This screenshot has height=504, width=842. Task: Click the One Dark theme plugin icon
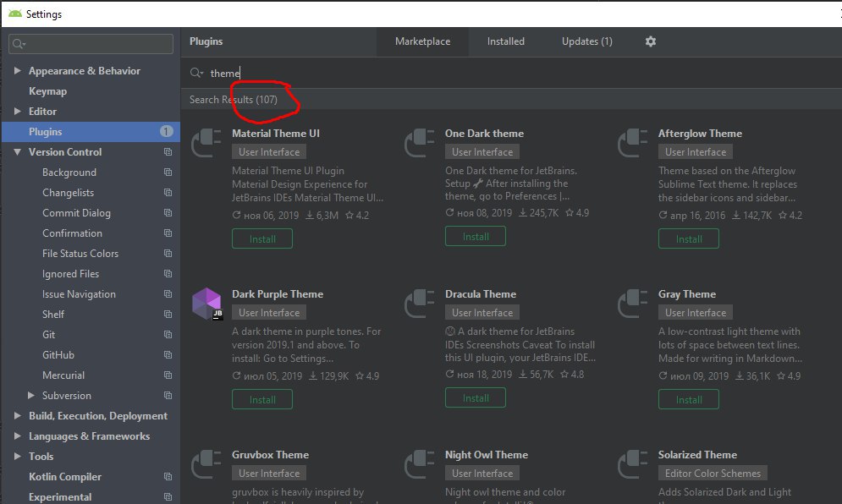(420, 143)
